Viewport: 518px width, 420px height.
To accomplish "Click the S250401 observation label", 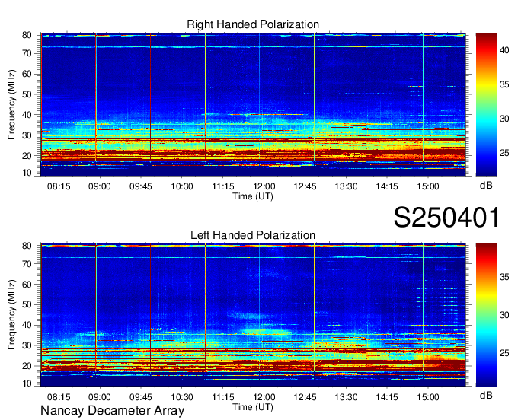I will [x=446, y=218].
